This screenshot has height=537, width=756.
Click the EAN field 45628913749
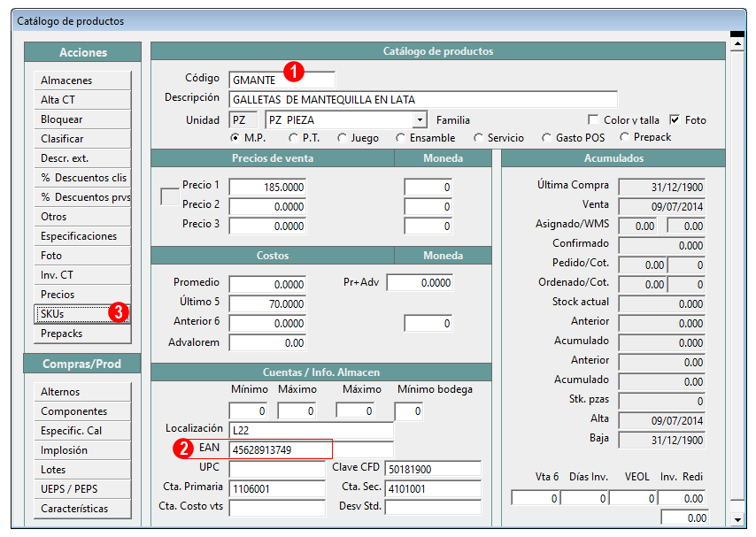pyautogui.click(x=311, y=449)
